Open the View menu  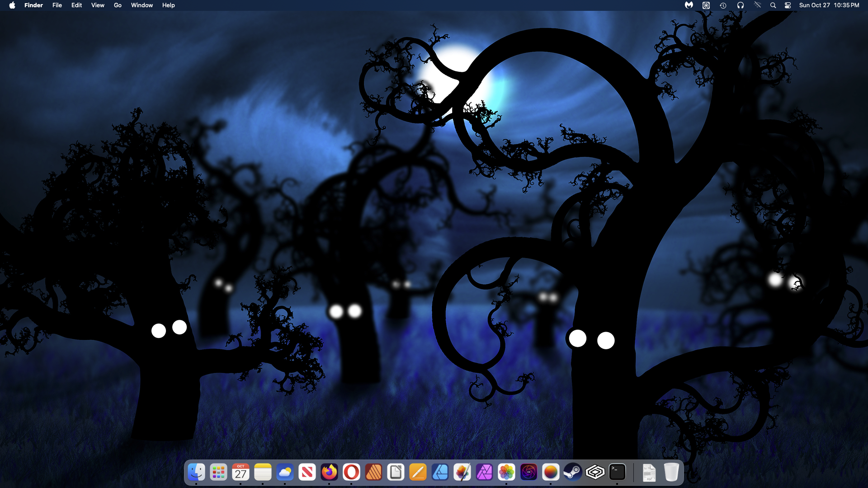pos(98,5)
